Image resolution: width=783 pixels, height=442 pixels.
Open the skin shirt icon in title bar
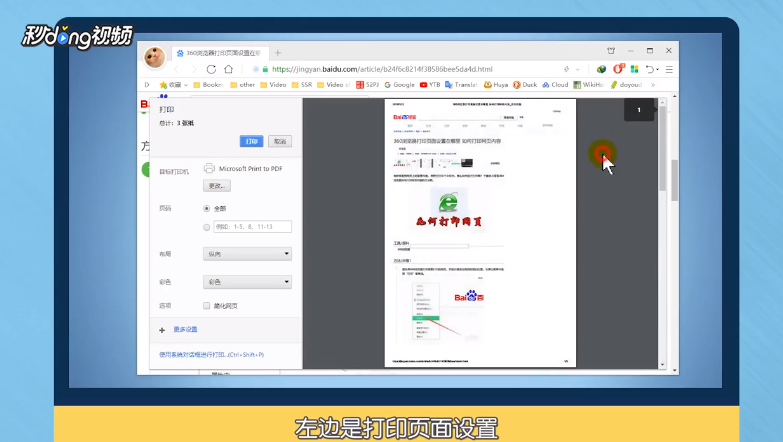pos(611,50)
